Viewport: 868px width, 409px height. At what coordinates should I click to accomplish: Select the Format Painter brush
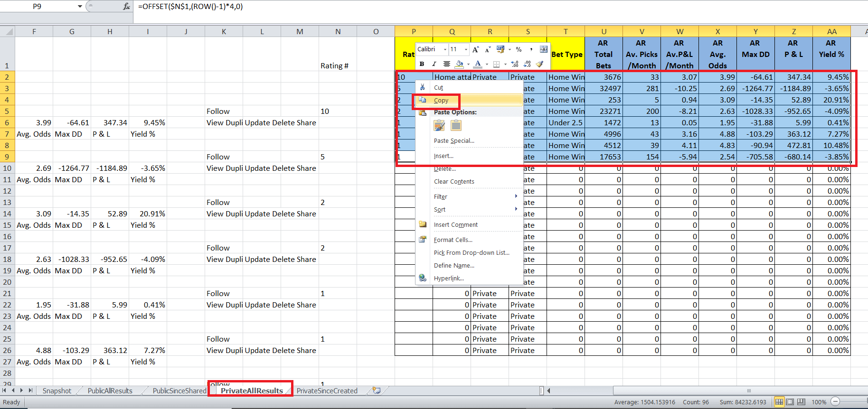pyautogui.click(x=539, y=64)
